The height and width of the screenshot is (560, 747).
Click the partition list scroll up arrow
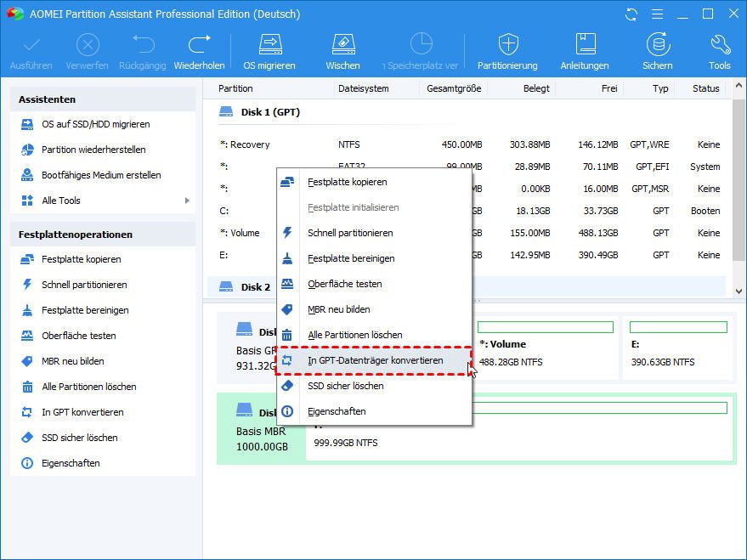click(x=739, y=86)
